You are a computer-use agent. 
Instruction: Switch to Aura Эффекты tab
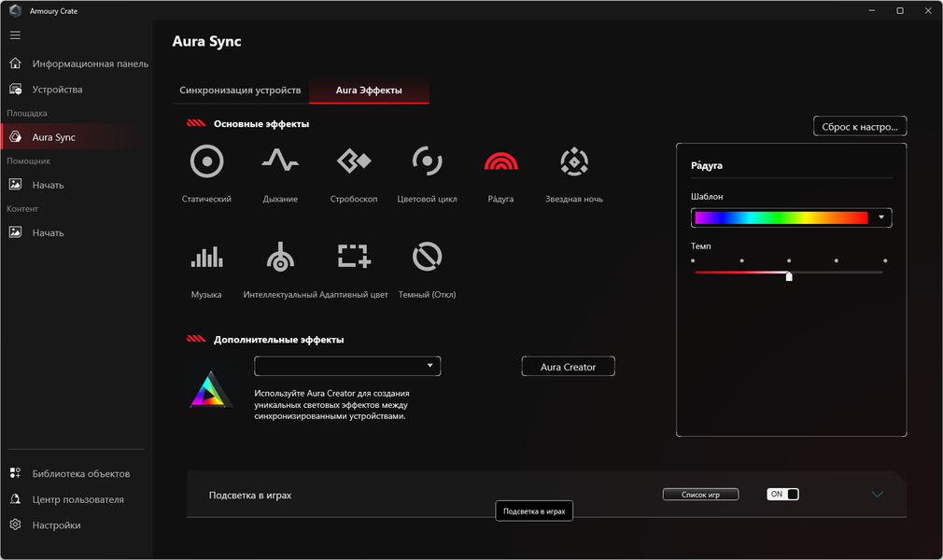tap(369, 91)
